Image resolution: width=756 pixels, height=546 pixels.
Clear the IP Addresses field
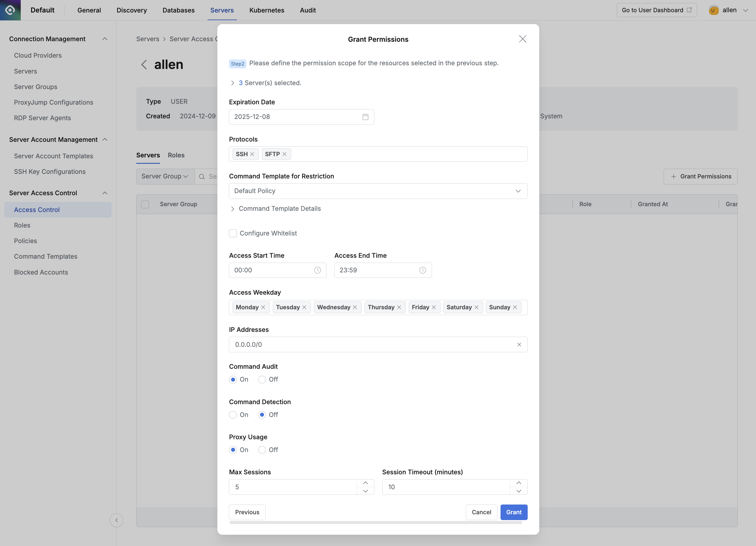point(519,345)
